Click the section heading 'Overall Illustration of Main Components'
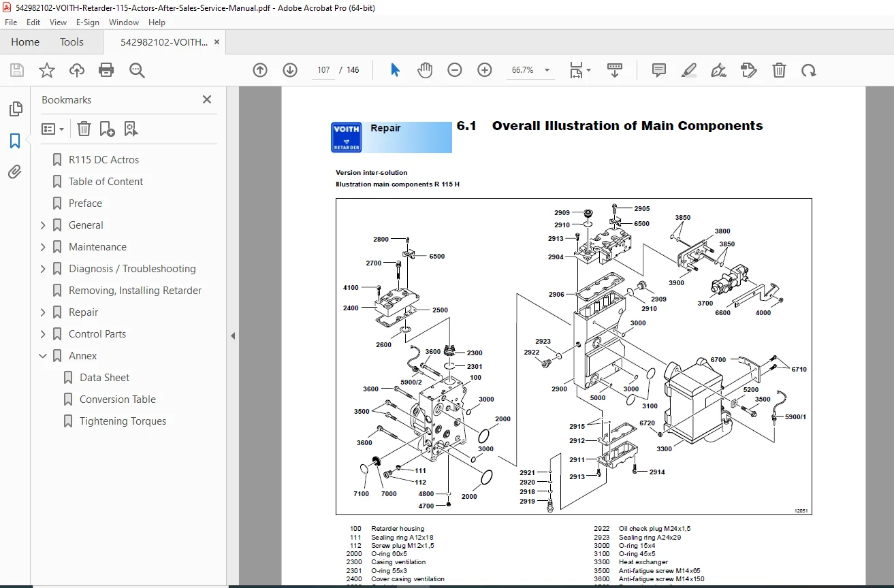The height and width of the screenshot is (588, 894). pyautogui.click(x=627, y=126)
